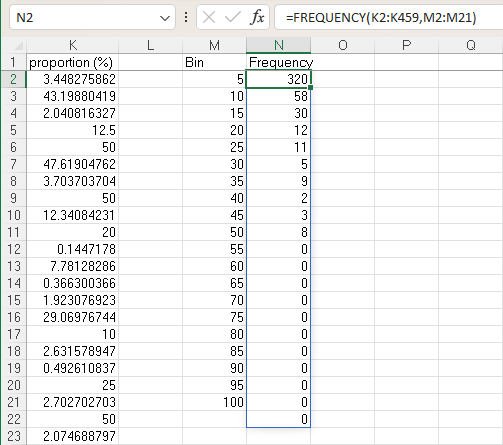Select column N header
This screenshot has width=503, height=445.
[x=278, y=45]
